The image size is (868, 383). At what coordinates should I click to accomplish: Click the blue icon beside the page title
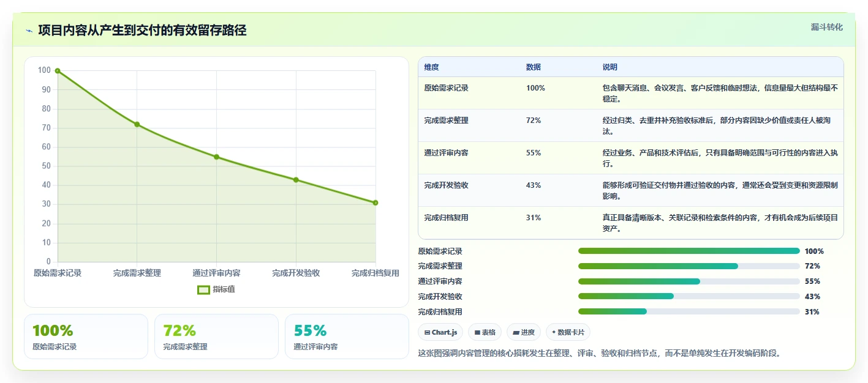29,31
